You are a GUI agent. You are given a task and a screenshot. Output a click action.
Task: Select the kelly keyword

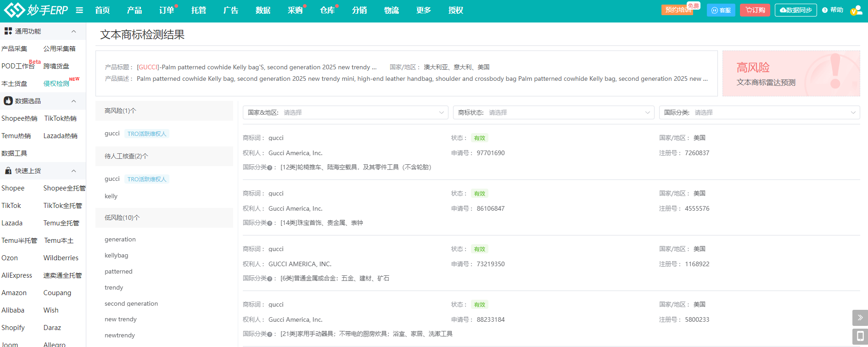[x=111, y=196]
